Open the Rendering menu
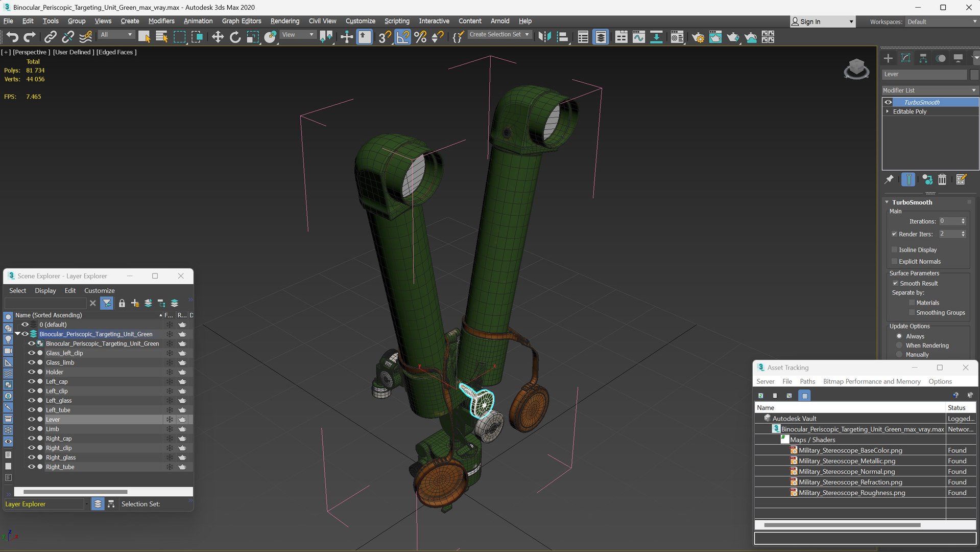 pyautogui.click(x=284, y=21)
